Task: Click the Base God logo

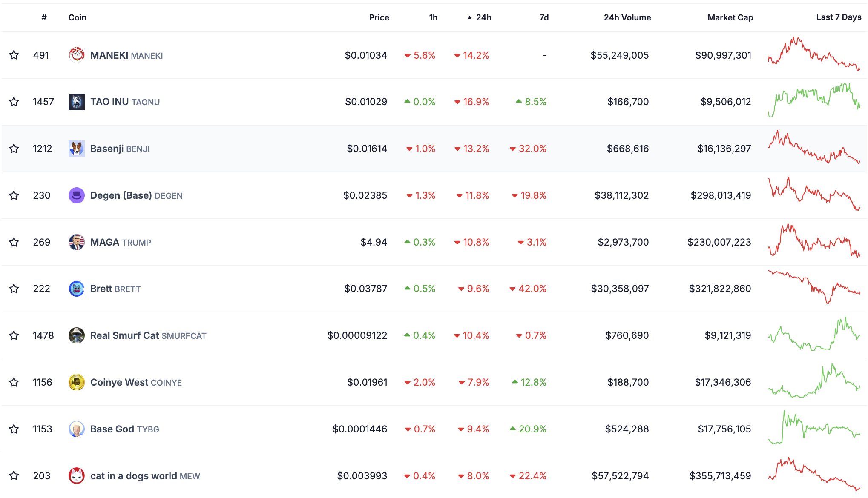Action: pyautogui.click(x=77, y=429)
